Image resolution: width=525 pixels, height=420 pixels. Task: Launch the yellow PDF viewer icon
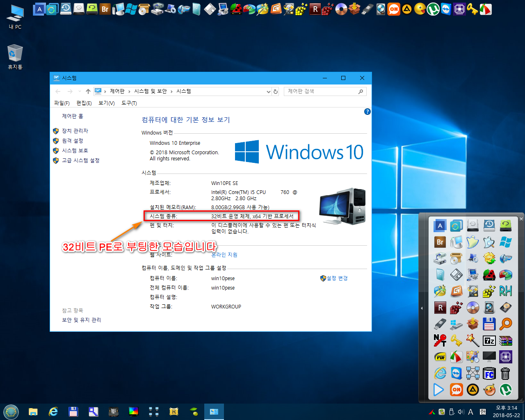(440, 357)
